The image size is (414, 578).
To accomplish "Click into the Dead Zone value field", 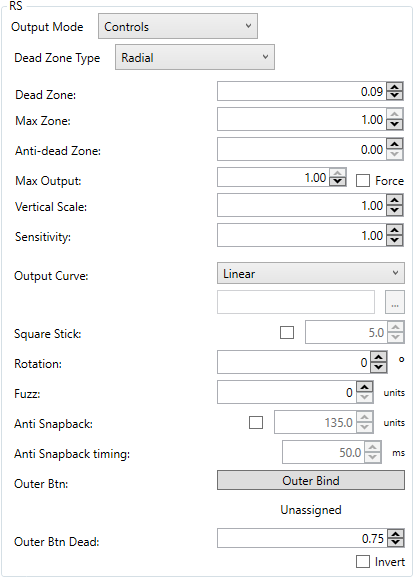I will click(x=302, y=91).
